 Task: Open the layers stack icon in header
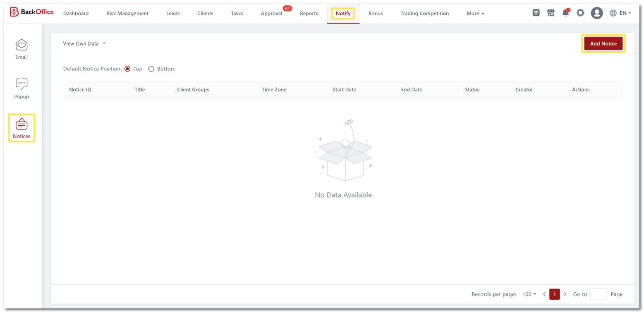536,13
